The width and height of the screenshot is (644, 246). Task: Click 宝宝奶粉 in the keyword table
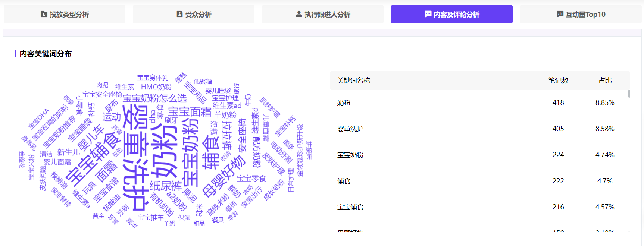click(350, 155)
